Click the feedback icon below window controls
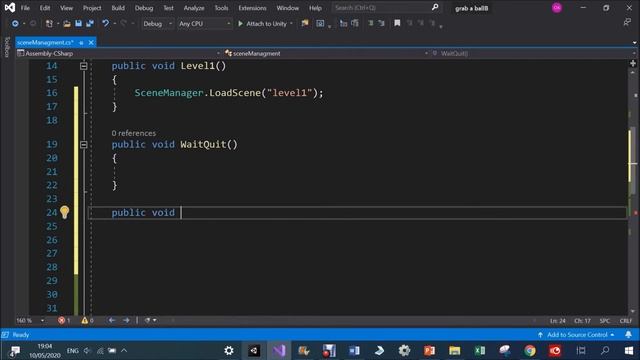This screenshot has height=360, width=640. click(627, 23)
